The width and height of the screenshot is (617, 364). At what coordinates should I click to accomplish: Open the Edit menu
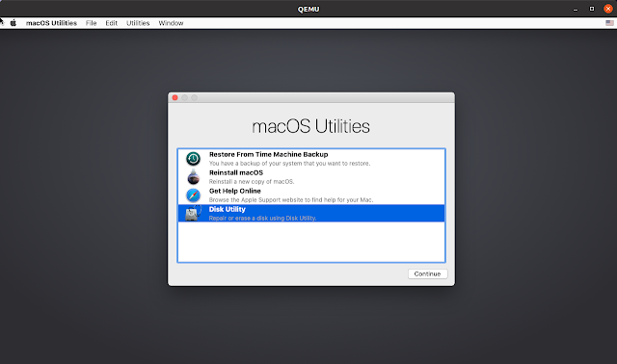pyautogui.click(x=112, y=23)
